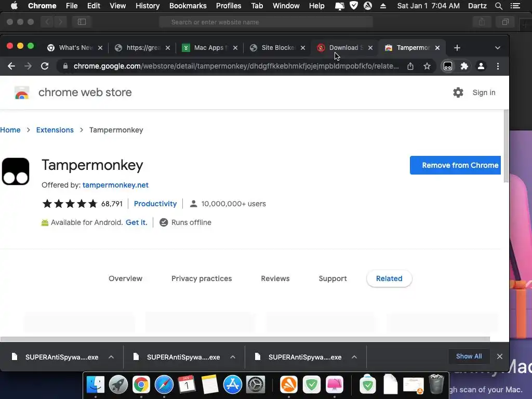Click the Tampermonkey extension toolbar icon
The image size is (532, 399).
(447, 66)
